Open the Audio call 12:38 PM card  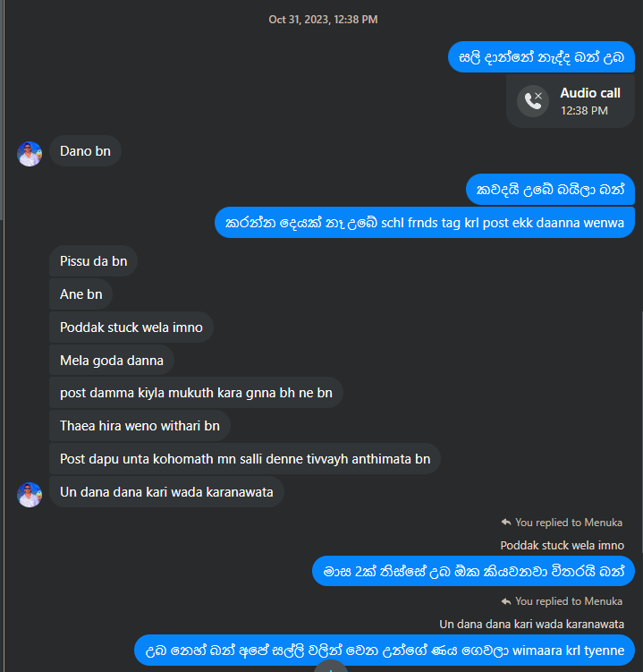pyautogui.click(x=571, y=101)
